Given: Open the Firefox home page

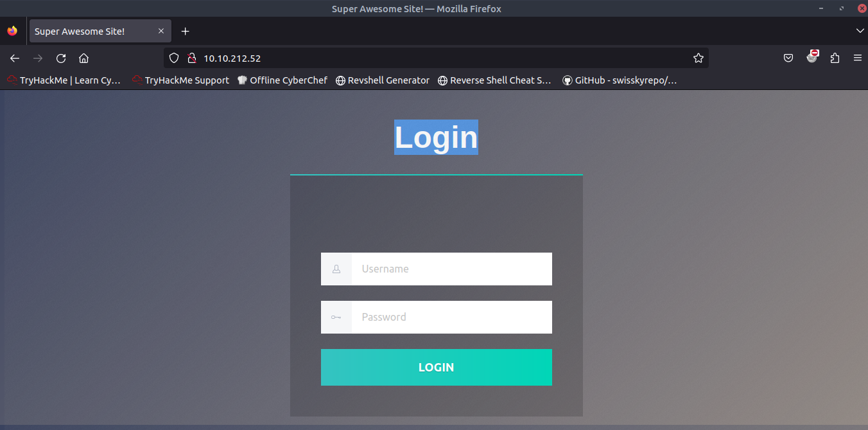Looking at the screenshot, I should point(83,58).
